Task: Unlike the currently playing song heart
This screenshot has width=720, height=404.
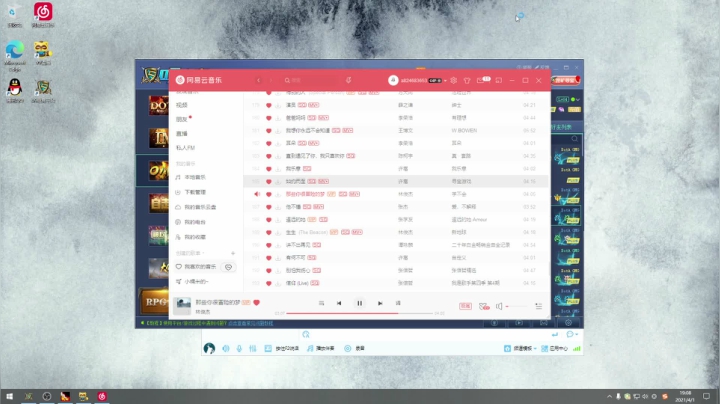Action: (257, 302)
